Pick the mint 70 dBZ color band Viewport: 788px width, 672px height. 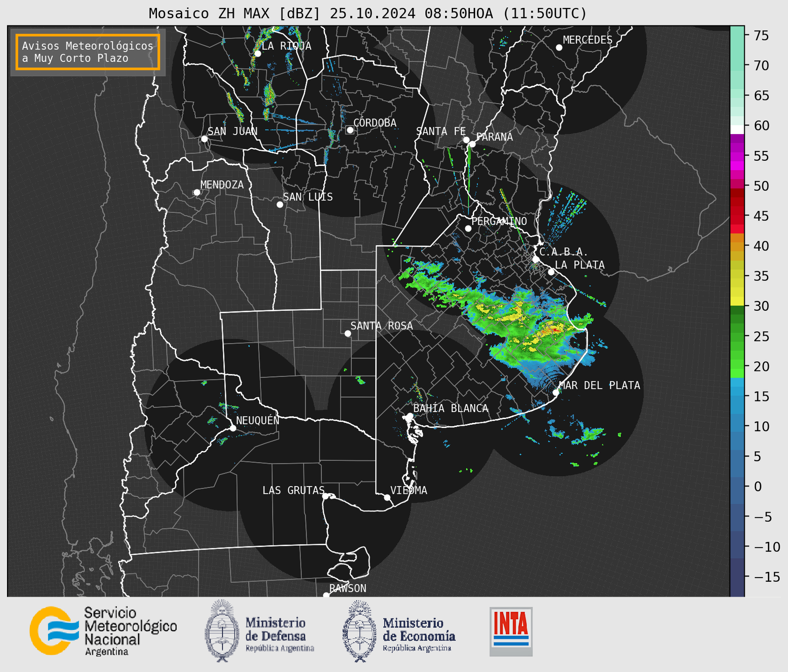[x=737, y=65]
